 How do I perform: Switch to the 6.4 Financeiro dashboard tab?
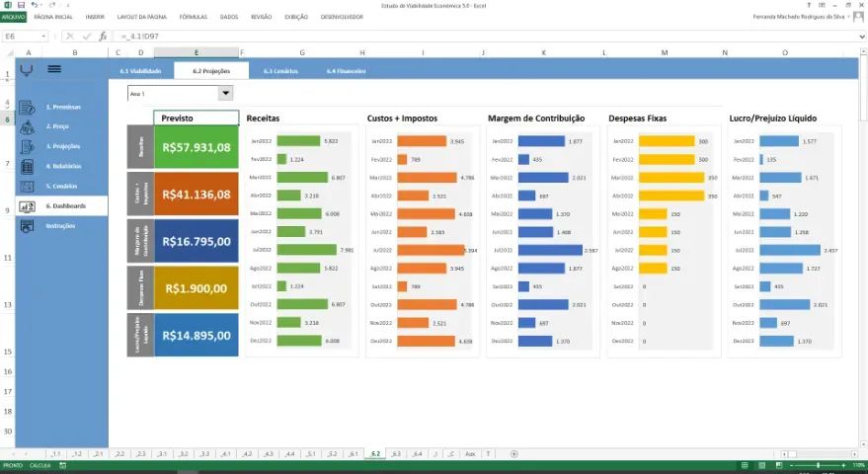click(346, 71)
